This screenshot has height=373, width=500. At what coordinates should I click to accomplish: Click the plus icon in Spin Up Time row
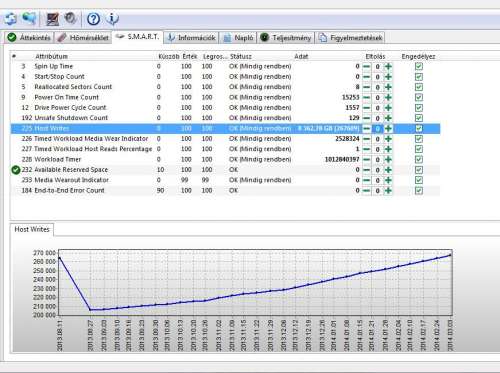tap(388, 67)
